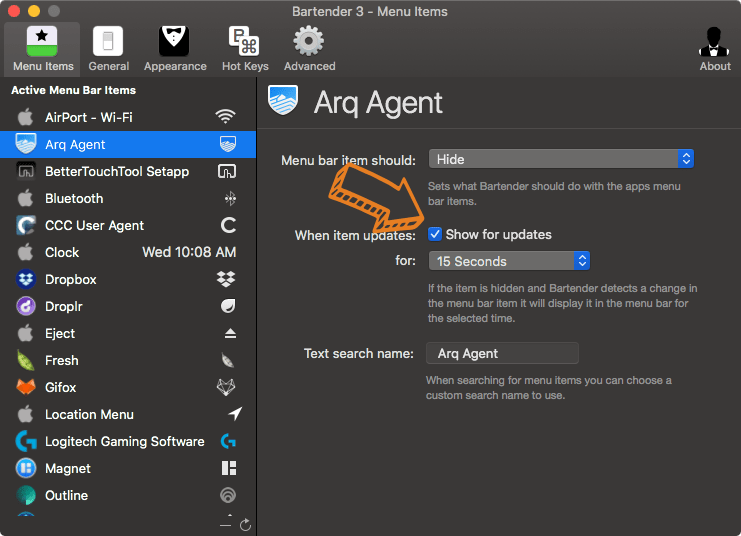Open the Appearance tab with tuxedo icon
Screen dimensions: 741x536
tap(175, 49)
